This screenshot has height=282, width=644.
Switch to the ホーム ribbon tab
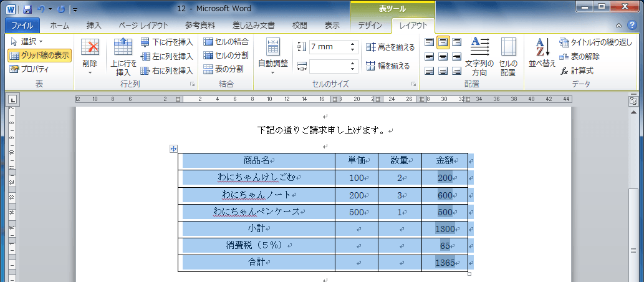[60, 26]
